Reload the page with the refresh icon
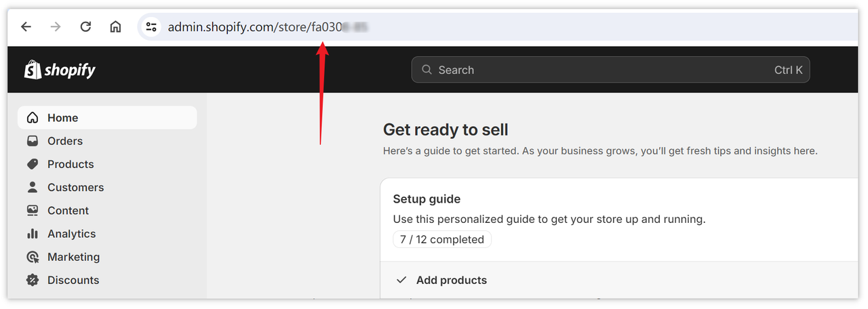The width and height of the screenshot is (868, 309). tap(85, 27)
